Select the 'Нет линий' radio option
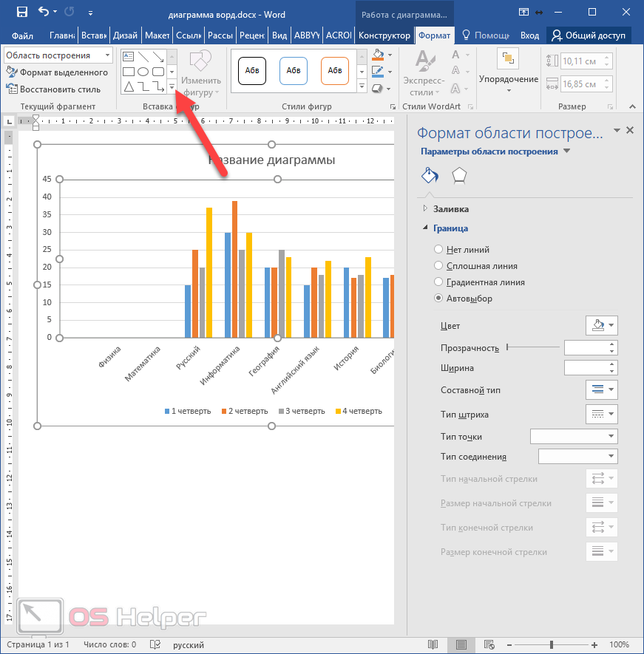Viewport: 644px width, 654px height. coord(439,250)
